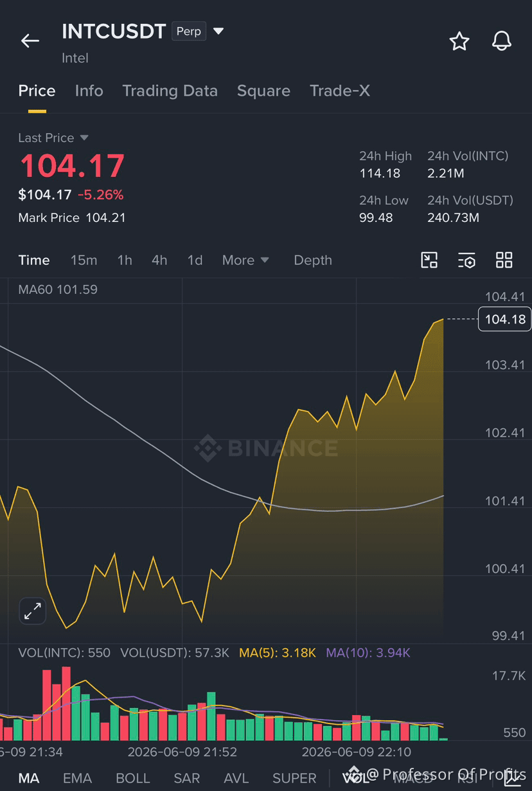532x791 pixels.
Task: Switch to the Price tab
Action: point(37,91)
